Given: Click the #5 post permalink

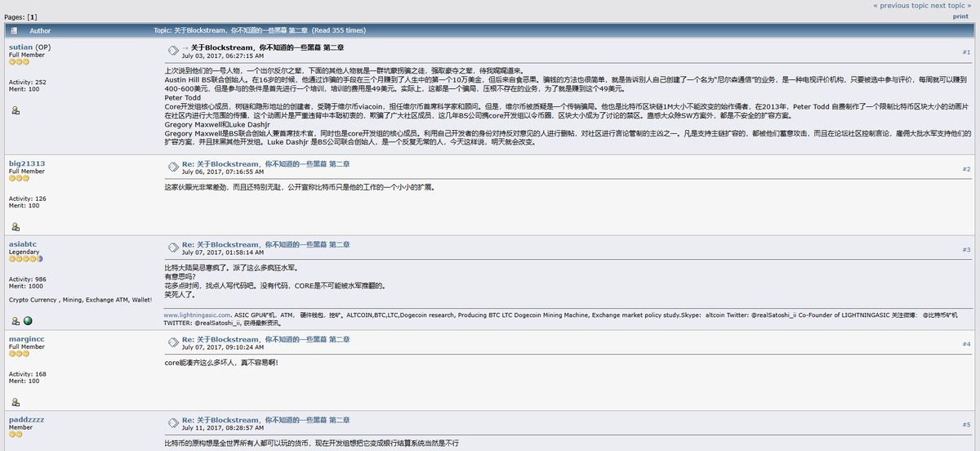Looking at the screenshot, I should pos(966,424).
